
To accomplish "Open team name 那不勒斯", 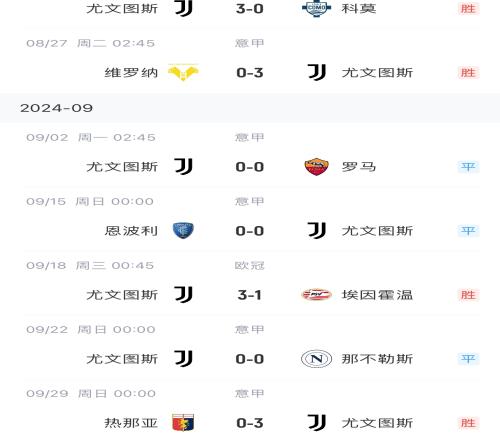I will pyautogui.click(x=377, y=359).
